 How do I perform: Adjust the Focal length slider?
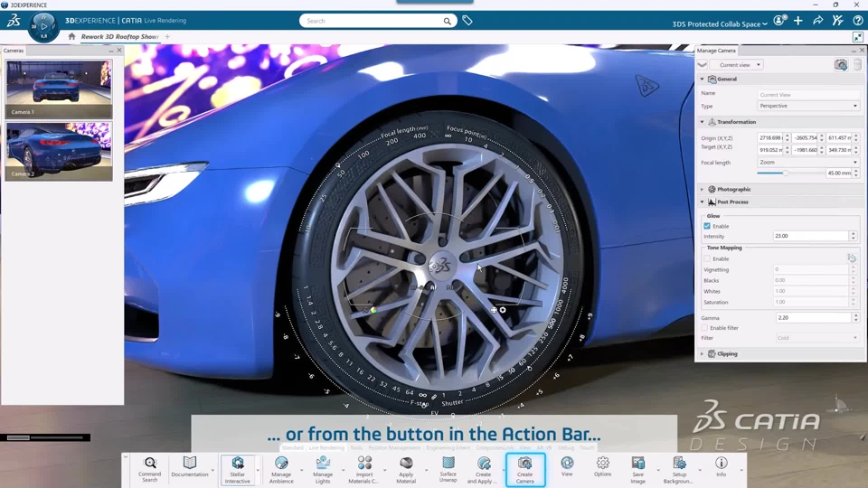pos(785,174)
